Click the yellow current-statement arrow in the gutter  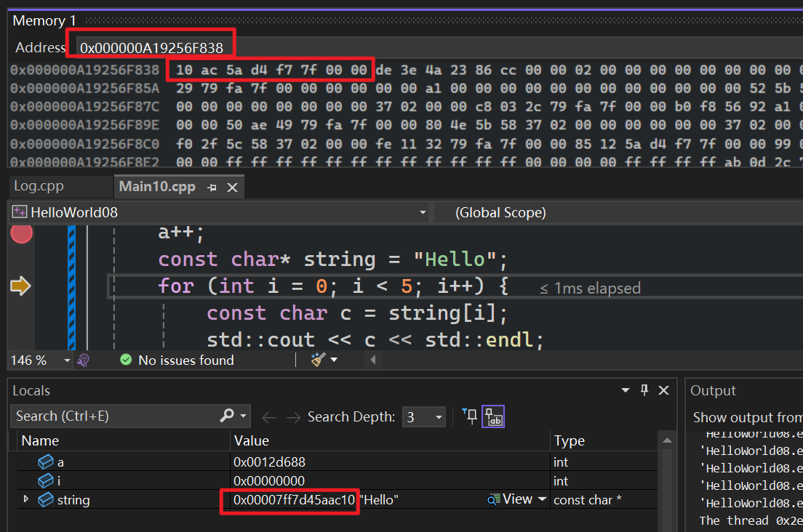click(x=20, y=286)
